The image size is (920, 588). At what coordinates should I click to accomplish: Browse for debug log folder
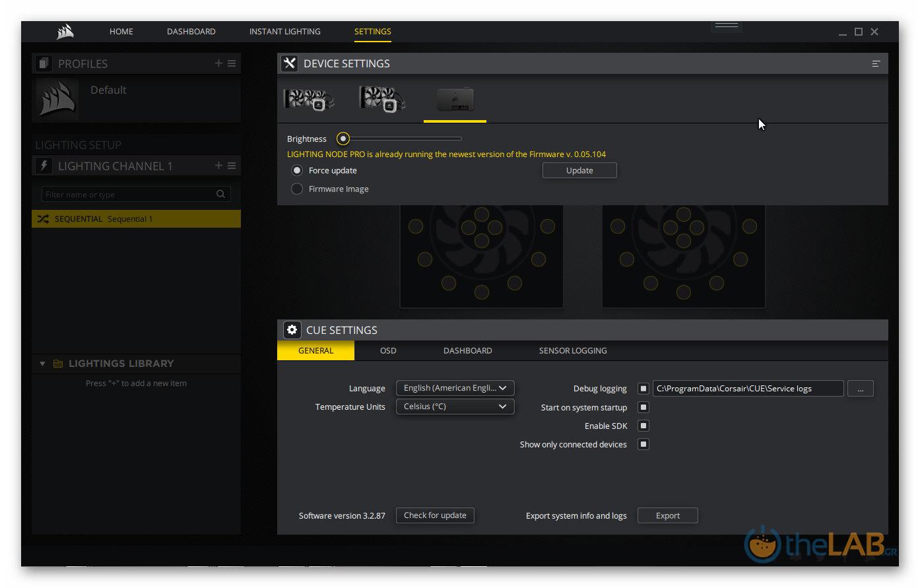tap(861, 389)
